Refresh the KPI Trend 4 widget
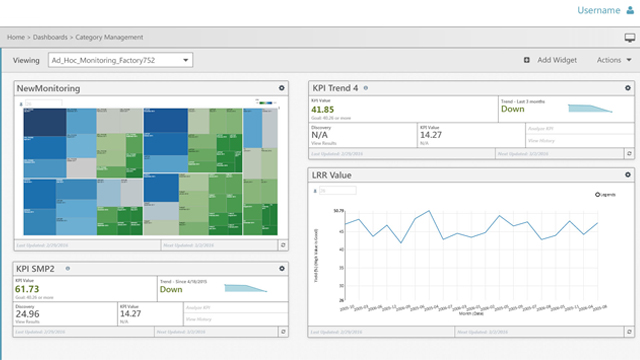 629,153
